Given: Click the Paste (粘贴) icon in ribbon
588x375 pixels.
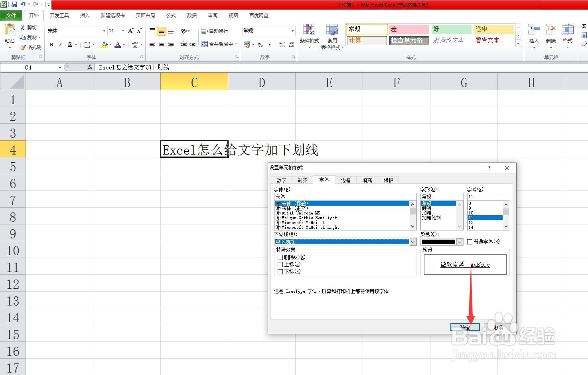Looking at the screenshot, I should pos(10,30).
